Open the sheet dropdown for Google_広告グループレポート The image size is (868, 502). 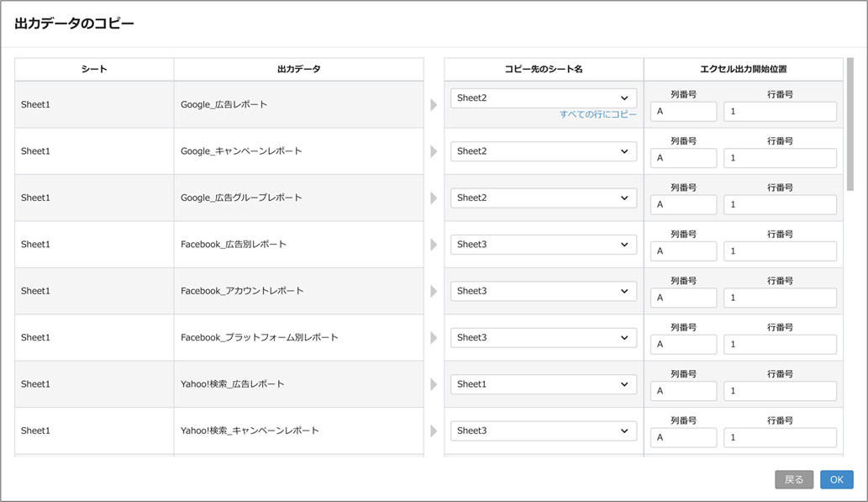(x=543, y=198)
